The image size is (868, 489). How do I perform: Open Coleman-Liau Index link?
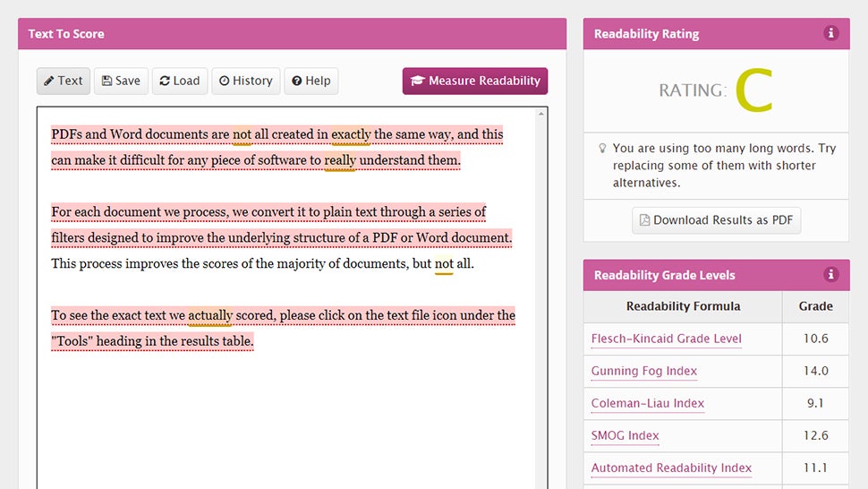648,403
